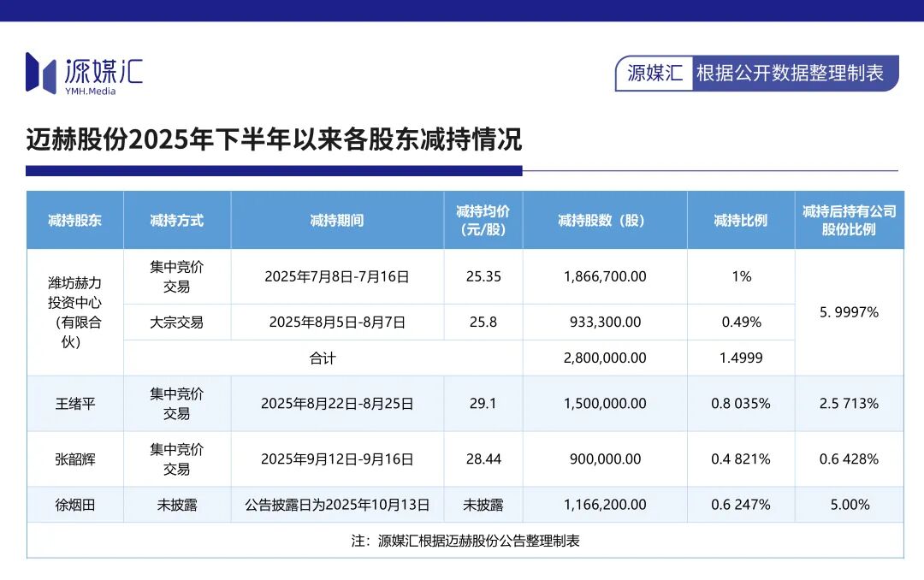
Task: Click the white 源媒汇 badge at top right
Action: coord(654,73)
